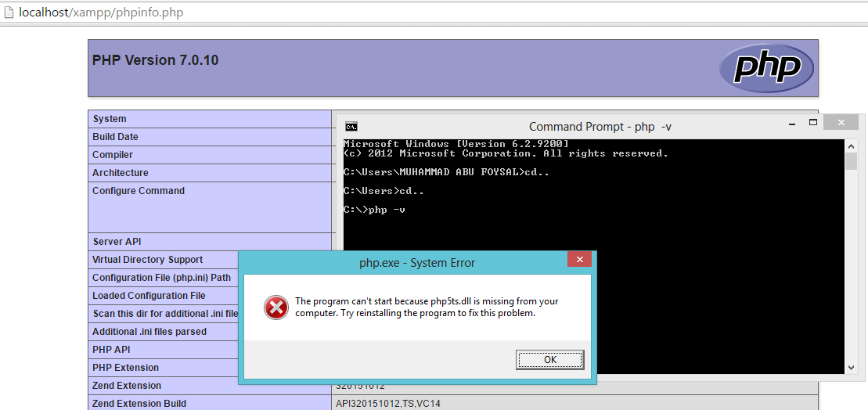Viewport: 868px width, 410px height.
Task: Click the red error icon in dialog
Action: 276,307
